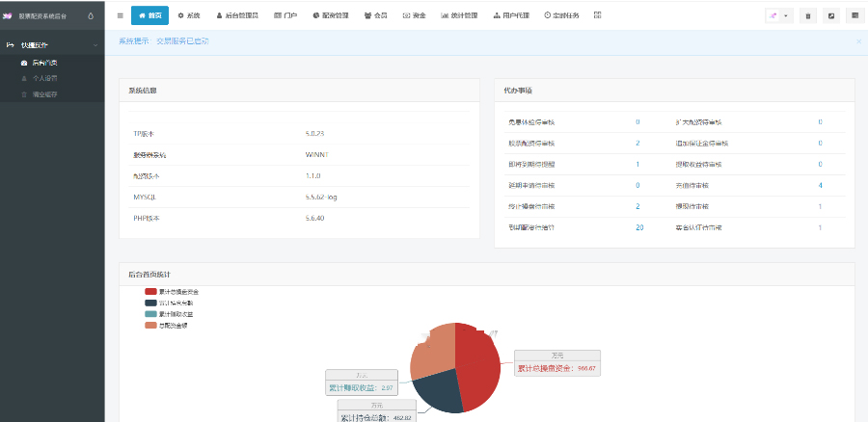Collapse the 快捷操作 sidebar section
The image size is (868, 422).
click(x=95, y=45)
